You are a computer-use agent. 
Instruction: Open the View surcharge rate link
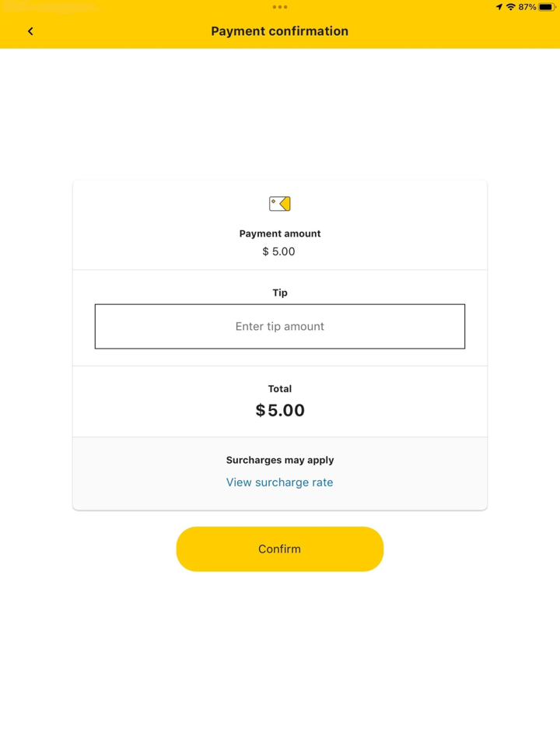(280, 482)
